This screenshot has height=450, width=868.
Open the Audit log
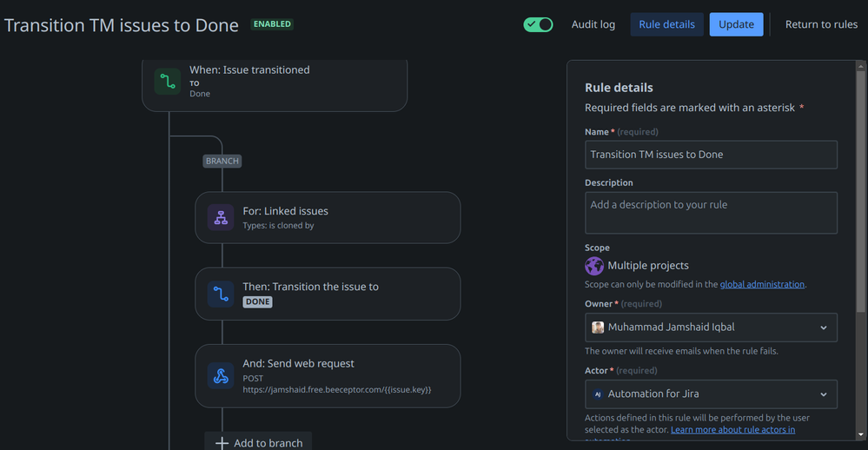pos(593,24)
